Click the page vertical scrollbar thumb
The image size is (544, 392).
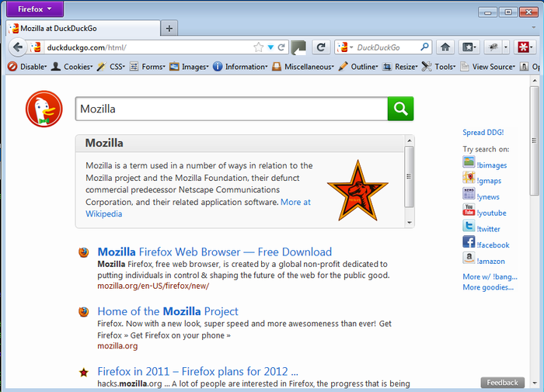(x=535, y=140)
